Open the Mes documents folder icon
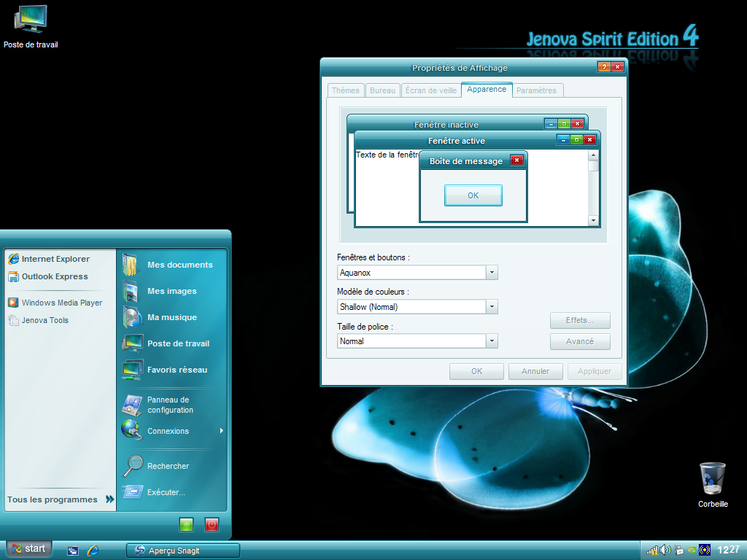This screenshot has height=560, width=747. [x=130, y=265]
